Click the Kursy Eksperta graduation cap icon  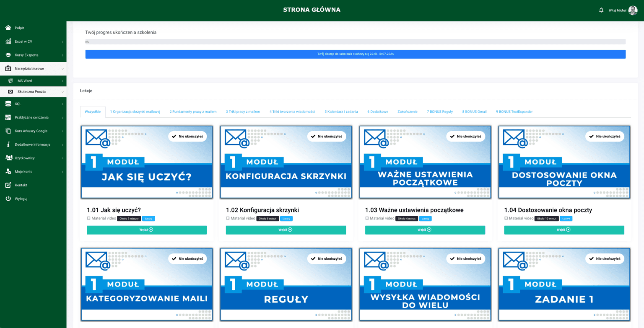[x=8, y=55]
